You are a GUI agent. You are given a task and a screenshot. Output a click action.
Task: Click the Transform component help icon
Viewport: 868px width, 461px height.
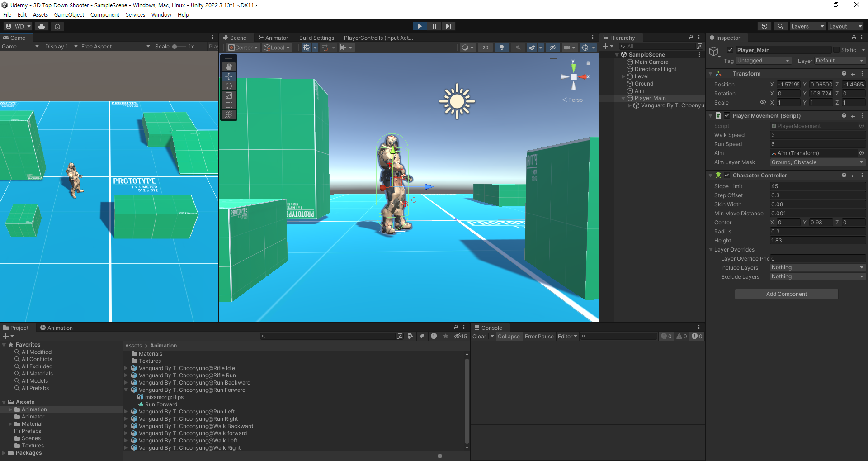click(x=844, y=73)
